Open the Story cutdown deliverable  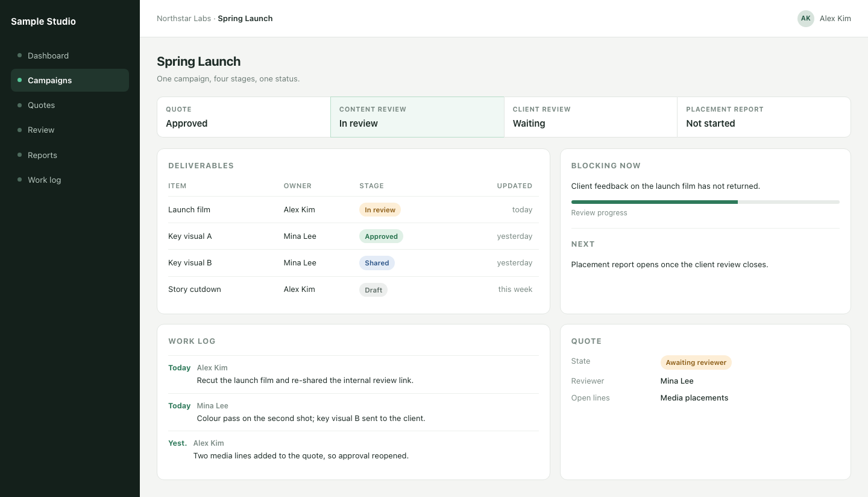(195, 290)
